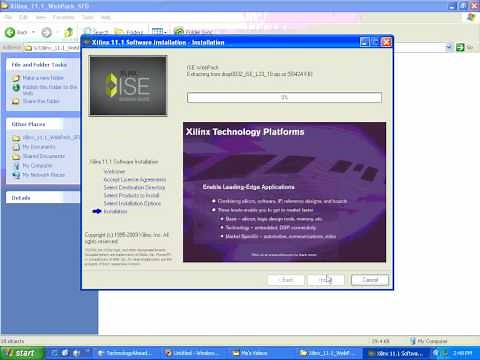Click the Welcome step in the installer list
This screenshot has height=360, width=480.
pyautogui.click(x=115, y=171)
